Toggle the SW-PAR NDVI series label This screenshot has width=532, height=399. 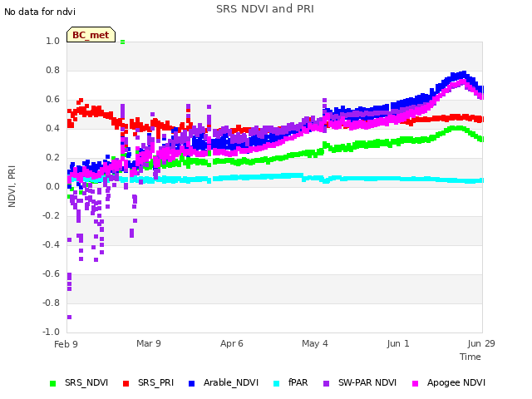click(x=367, y=382)
